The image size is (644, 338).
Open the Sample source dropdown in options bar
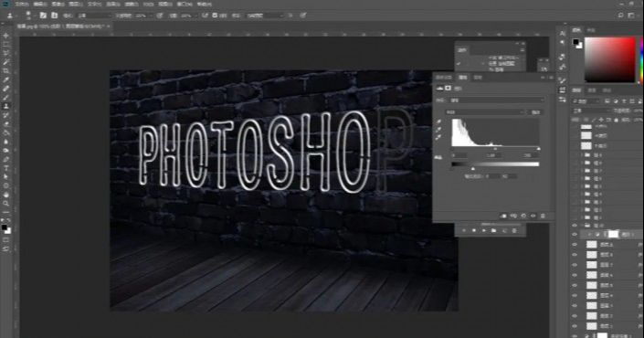(265, 16)
